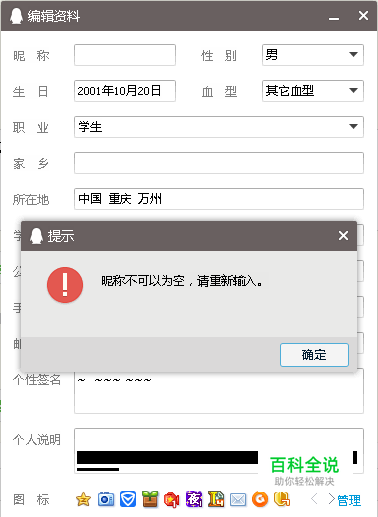Click the 昵称 nickname input field

click(x=125, y=55)
